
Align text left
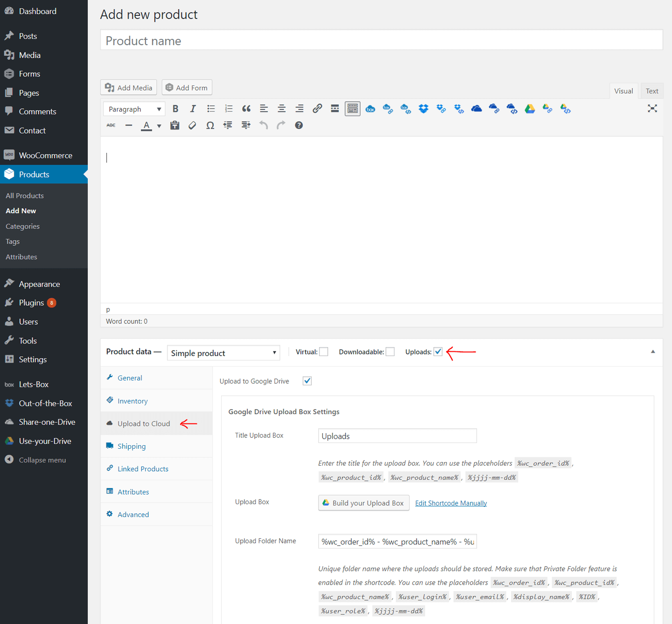click(264, 109)
